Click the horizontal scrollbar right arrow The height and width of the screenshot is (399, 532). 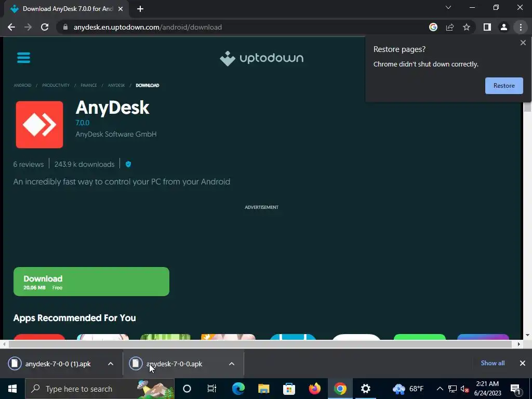click(x=518, y=344)
